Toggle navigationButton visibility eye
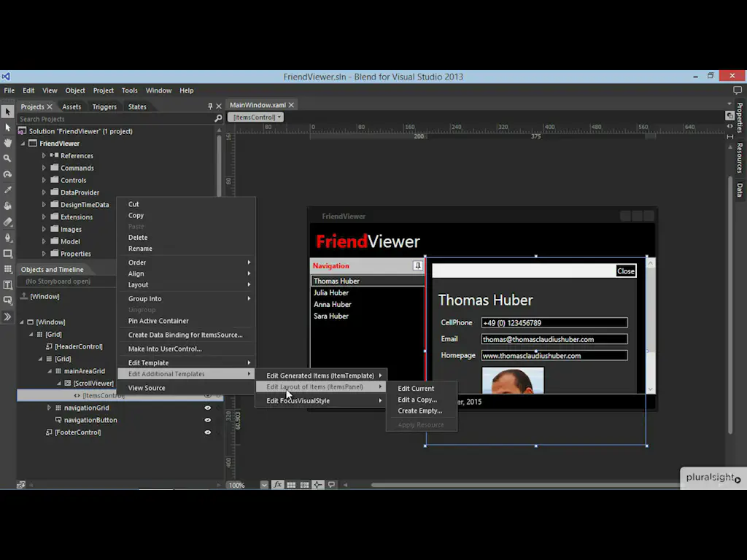Image resolution: width=747 pixels, height=560 pixels. (208, 420)
